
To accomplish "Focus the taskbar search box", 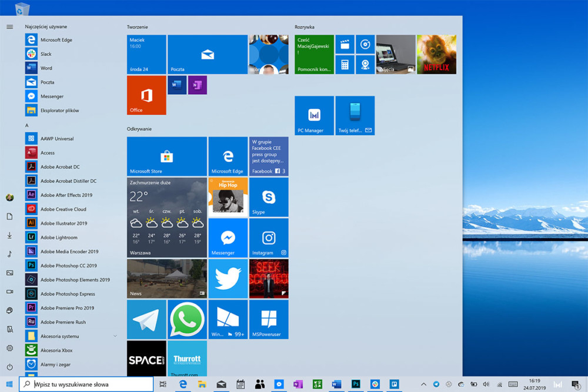I will [86, 384].
